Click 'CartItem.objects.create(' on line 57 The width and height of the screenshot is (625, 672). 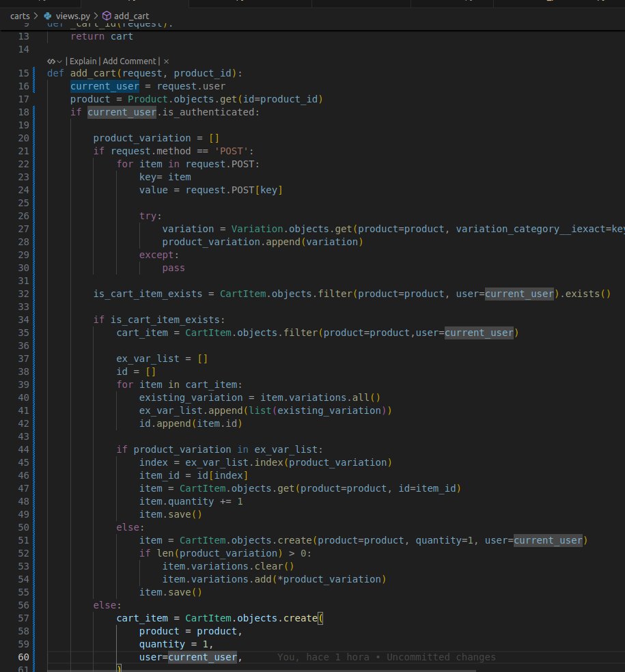coord(254,619)
